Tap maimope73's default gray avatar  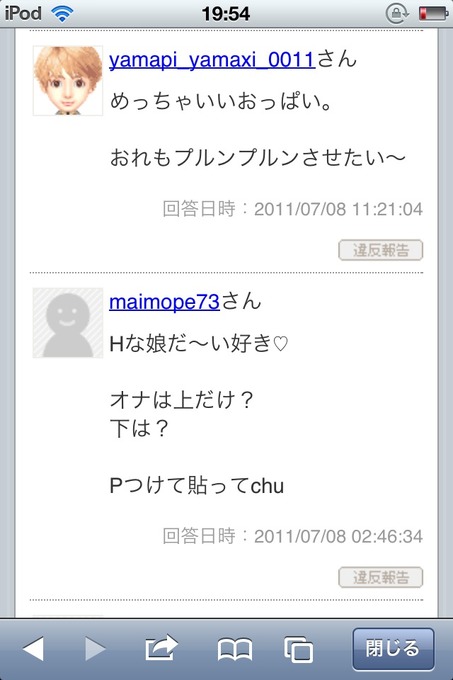coord(68,323)
